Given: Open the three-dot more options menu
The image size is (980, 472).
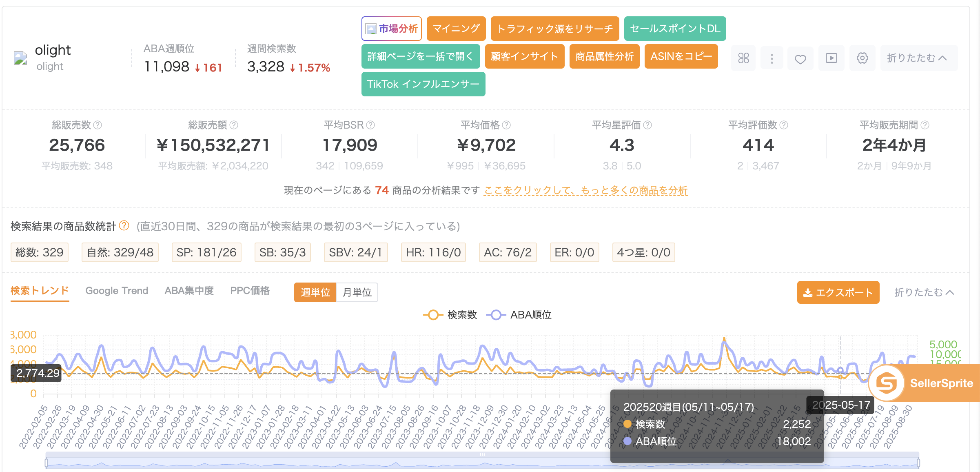Looking at the screenshot, I should 772,58.
